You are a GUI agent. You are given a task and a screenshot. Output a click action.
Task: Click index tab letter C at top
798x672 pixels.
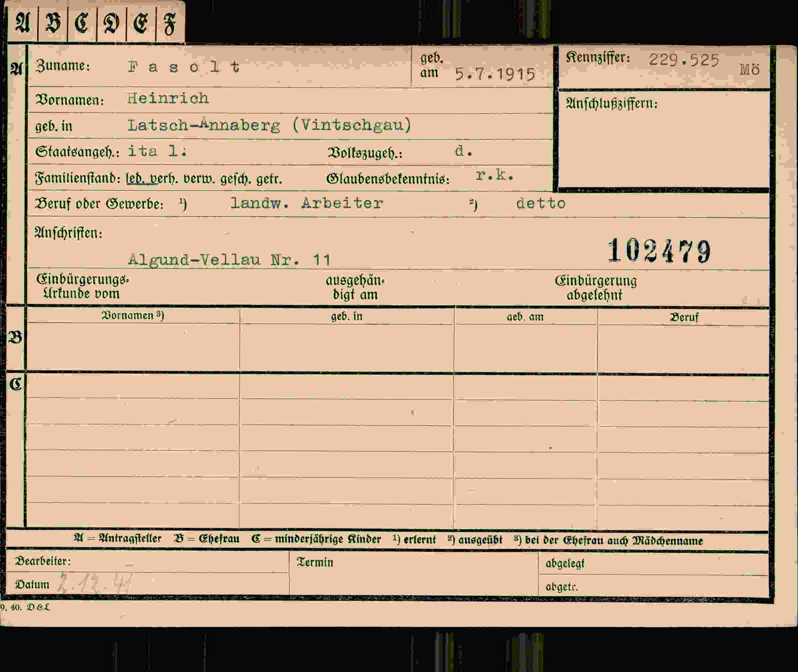point(82,23)
